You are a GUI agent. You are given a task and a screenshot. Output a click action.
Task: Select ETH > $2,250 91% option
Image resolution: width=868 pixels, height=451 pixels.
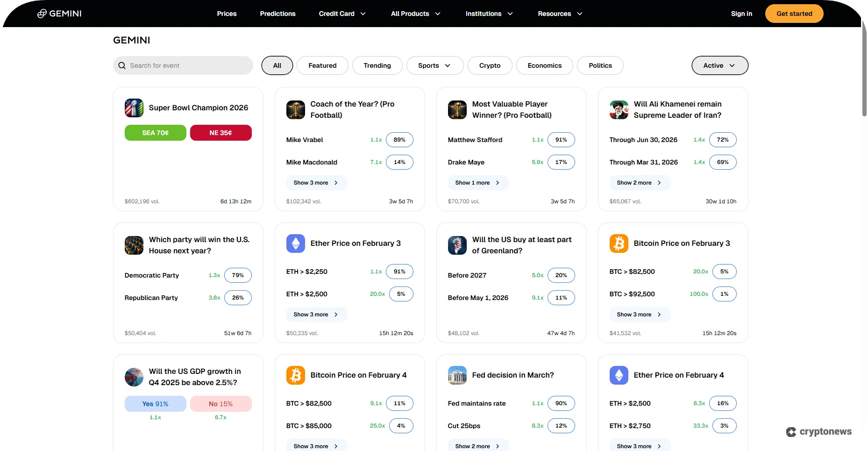tap(399, 272)
